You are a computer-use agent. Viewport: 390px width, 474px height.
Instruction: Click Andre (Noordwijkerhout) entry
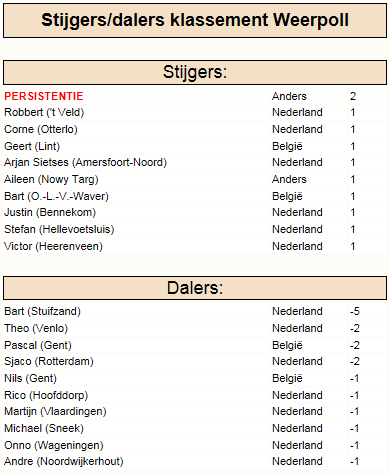click(64, 461)
